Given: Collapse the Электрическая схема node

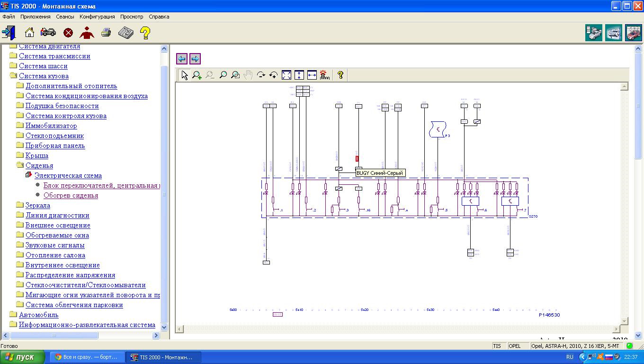Looking at the screenshot, I should (x=29, y=175).
